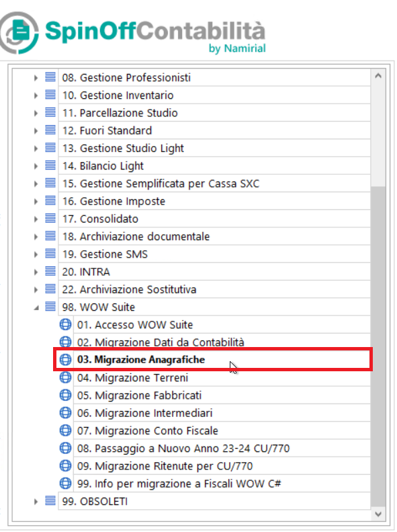The width and height of the screenshot is (397, 532).
Task: Select 16. Gestione Imposte menu entry
Action: [x=114, y=201]
